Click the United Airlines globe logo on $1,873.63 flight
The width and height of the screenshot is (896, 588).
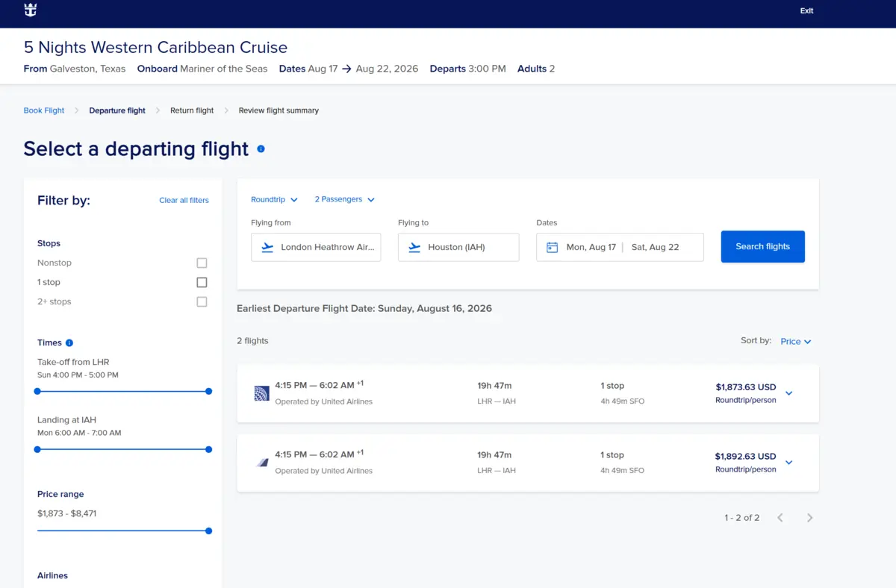point(261,393)
